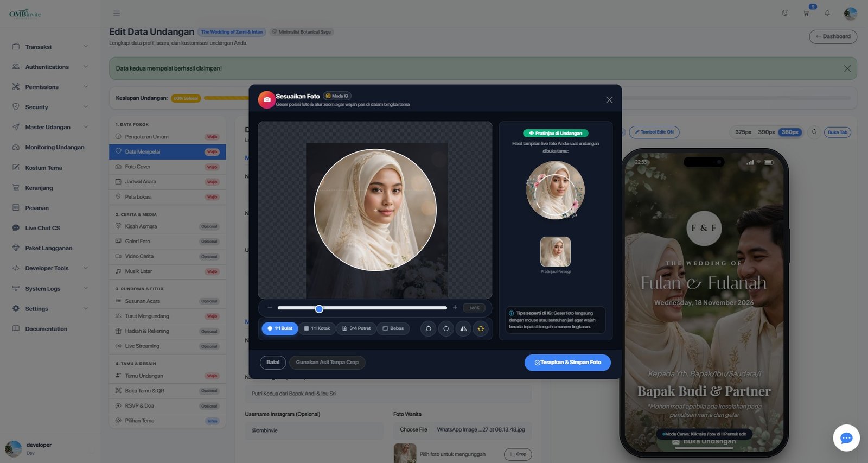Select the 1:1 Kotak crop shape
Viewport: 868px width, 463px height.
click(317, 328)
